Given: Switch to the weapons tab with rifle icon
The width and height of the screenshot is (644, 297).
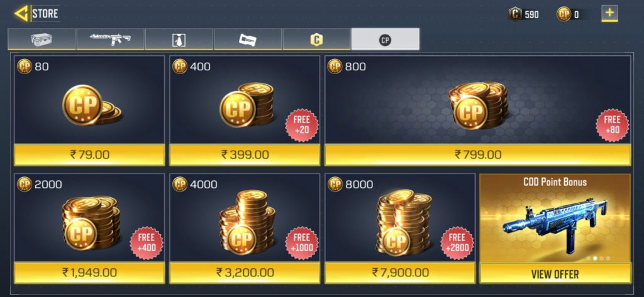Looking at the screenshot, I should point(110,40).
